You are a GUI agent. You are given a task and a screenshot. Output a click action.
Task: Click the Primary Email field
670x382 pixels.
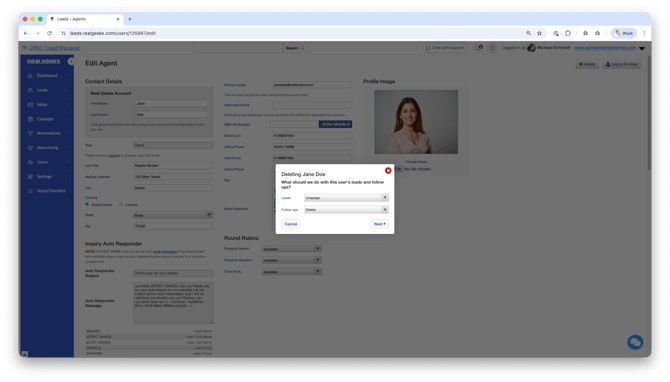tap(312, 85)
